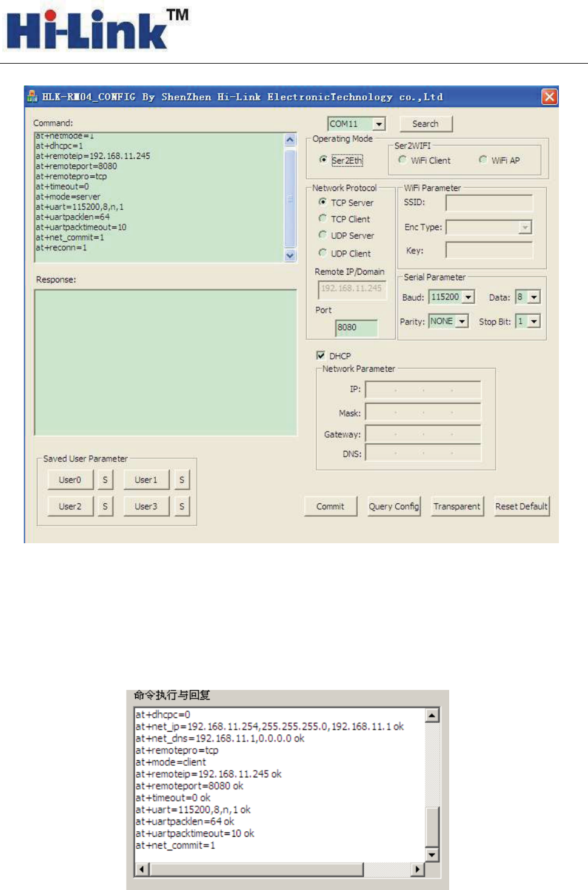Click the SSID input field
This screenshot has height=890, width=588.
coord(489,202)
